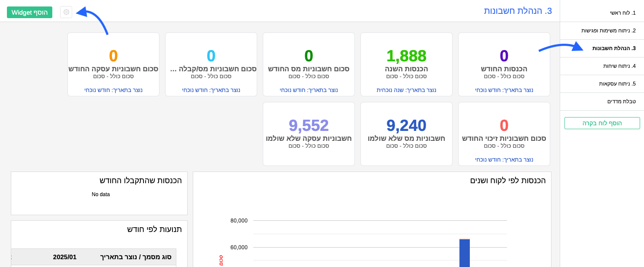Image resolution: width=644 pixels, height=267 pixels.
Task: Select '3. הנהלת חשבונות' in sidebar
Action: (602, 48)
